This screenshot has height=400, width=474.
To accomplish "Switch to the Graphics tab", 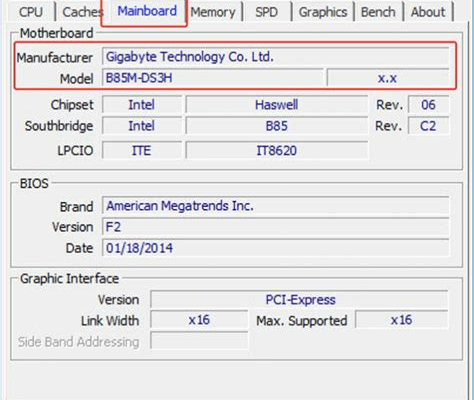I will [x=323, y=12].
